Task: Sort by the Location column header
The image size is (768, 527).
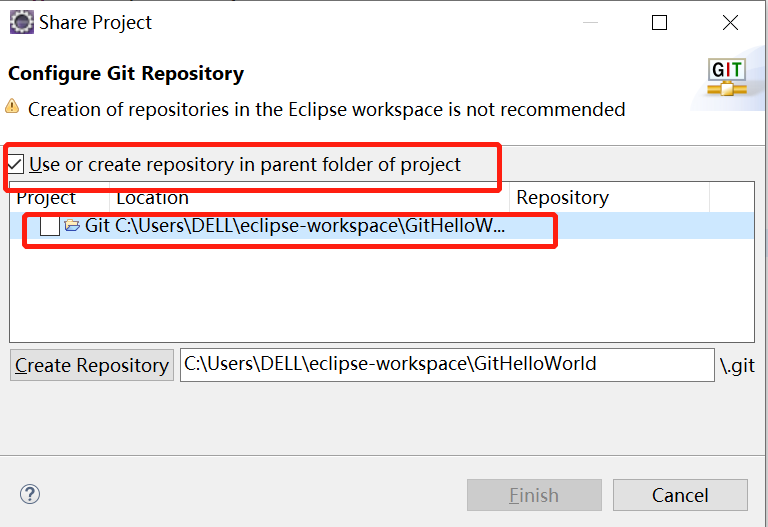Action: [152, 198]
